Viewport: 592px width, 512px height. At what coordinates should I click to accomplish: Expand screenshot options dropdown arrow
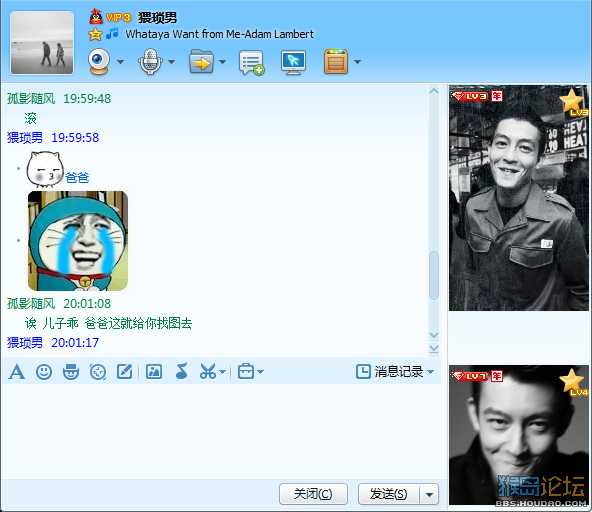click(222, 372)
